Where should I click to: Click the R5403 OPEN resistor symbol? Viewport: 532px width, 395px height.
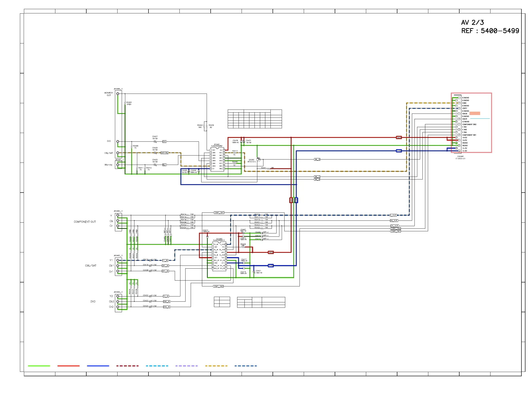[125, 103]
